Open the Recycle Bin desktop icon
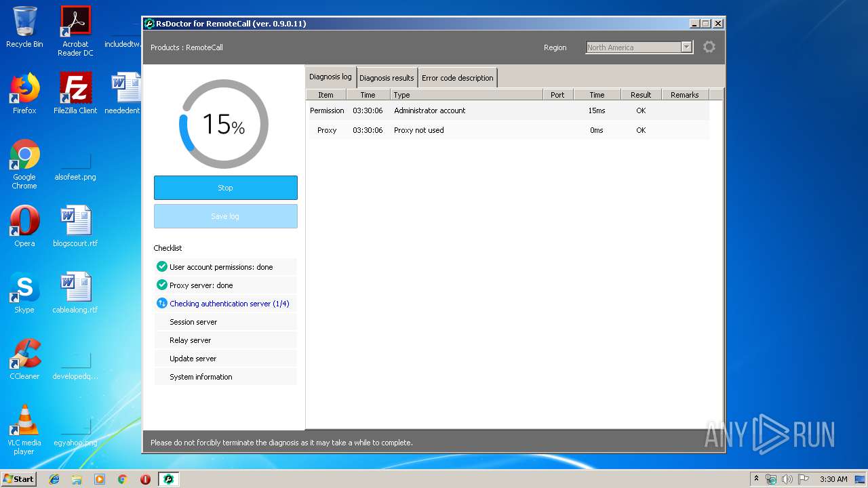Viewport: 868px width, 488px height. 24,27
